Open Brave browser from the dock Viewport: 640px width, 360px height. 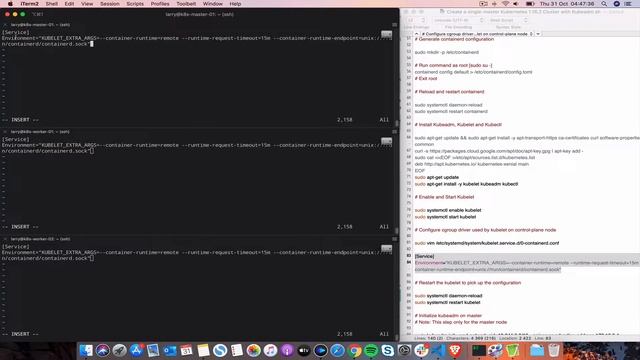pyautogui.click(x=455, y=350)
